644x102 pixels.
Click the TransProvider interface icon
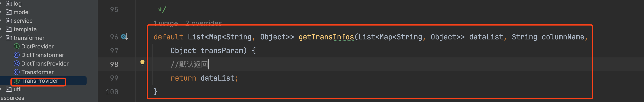pos(16,81)
